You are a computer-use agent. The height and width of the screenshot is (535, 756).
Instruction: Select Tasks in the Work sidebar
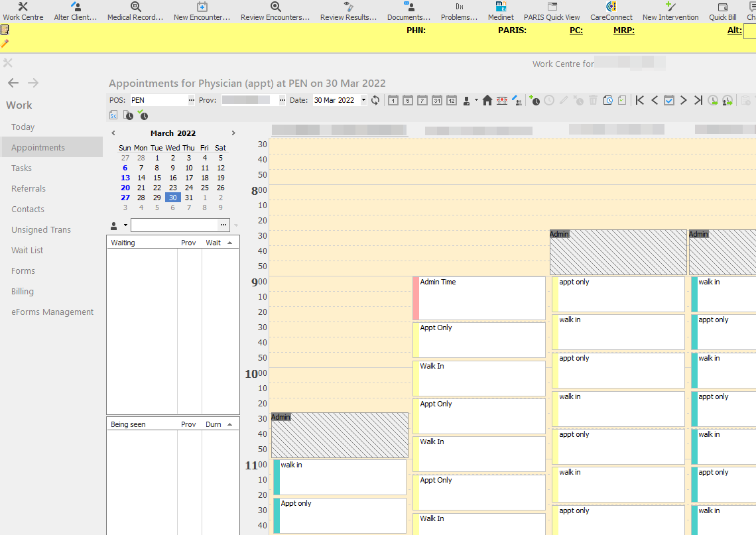(21, 168)
